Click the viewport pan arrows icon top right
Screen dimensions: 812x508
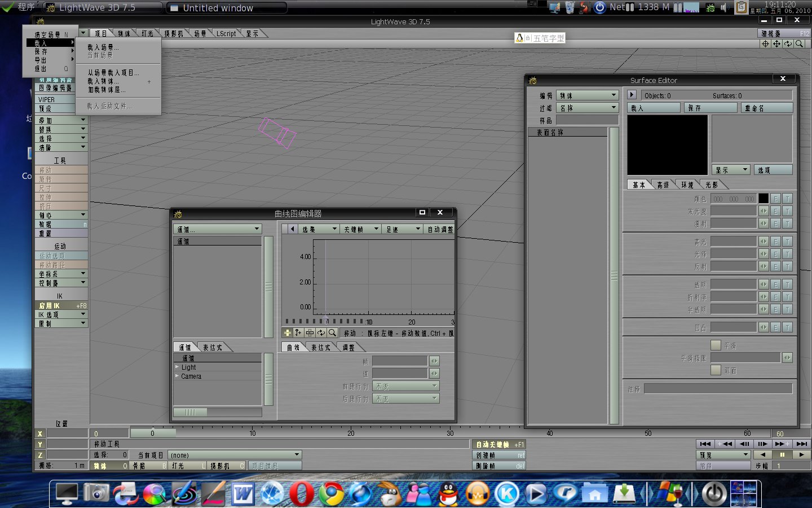pos(776,43)
